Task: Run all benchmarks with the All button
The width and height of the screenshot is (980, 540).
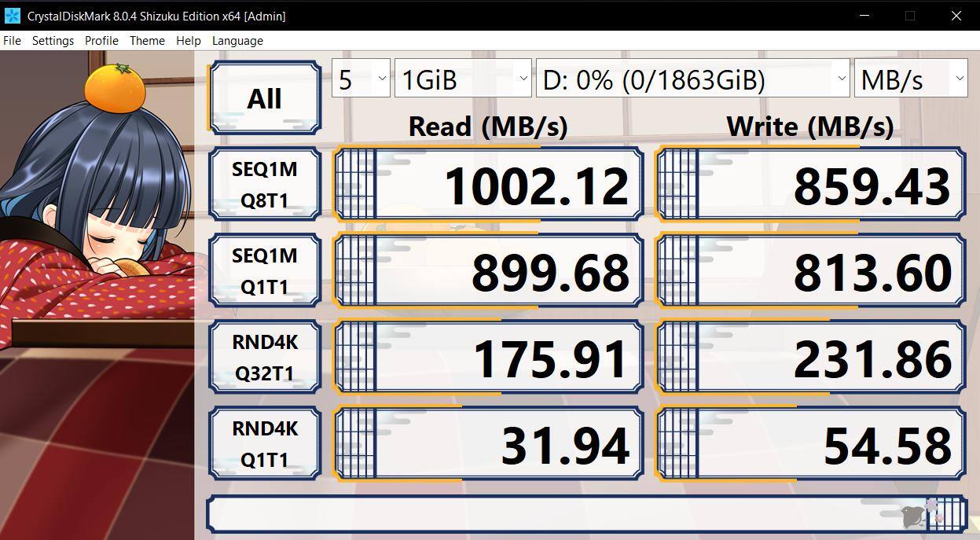Action: point(264,98)
